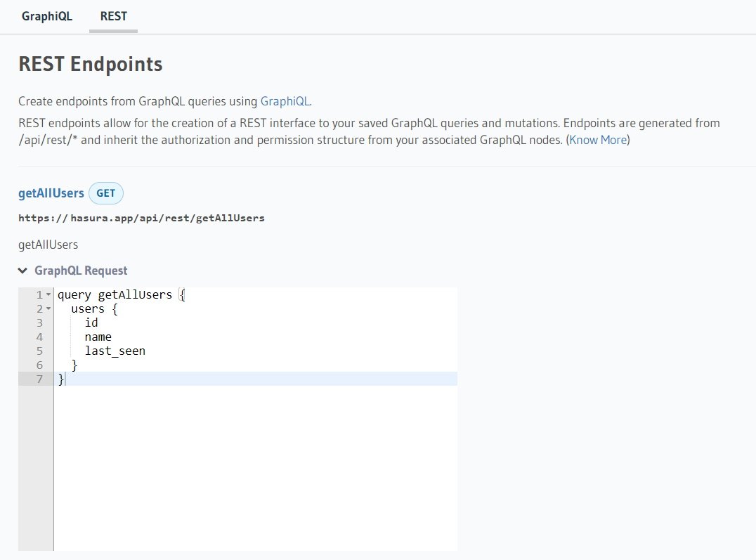Screen dimensions: 756x560
Task: Click line number 4 in the gutter
Action: [39, 337]
